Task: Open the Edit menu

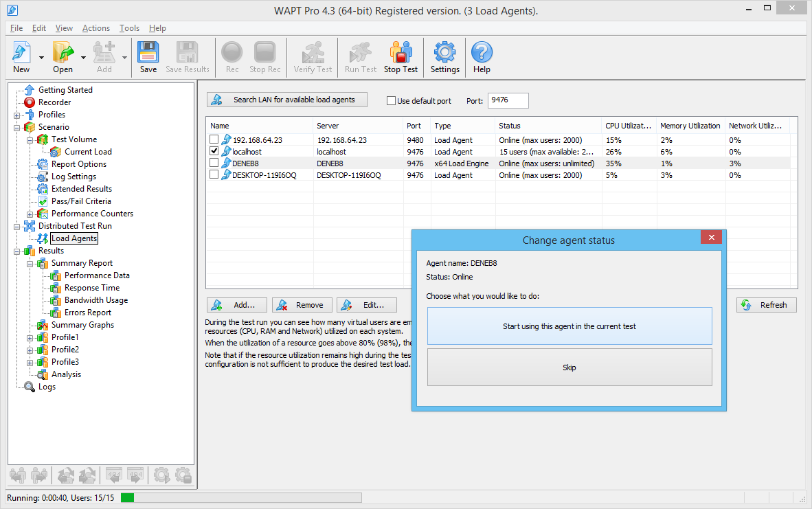Action: pos(39,28)
